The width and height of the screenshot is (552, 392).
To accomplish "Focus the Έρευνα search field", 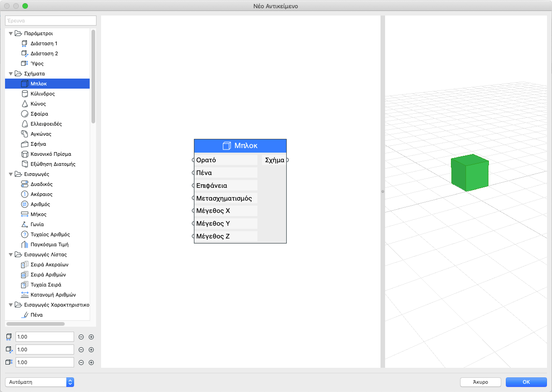I will tap(51, 21).
